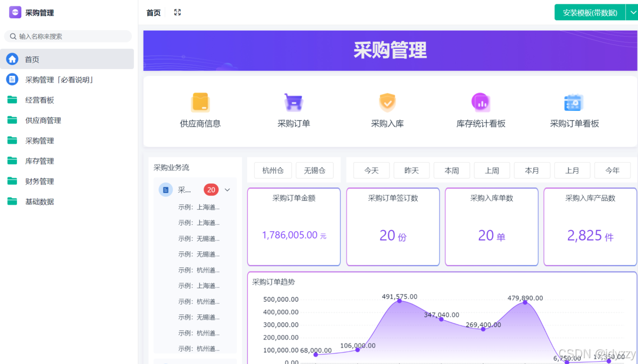Click the 269,400.00 chart data point

pyautogui.click(x=483, y=329)
